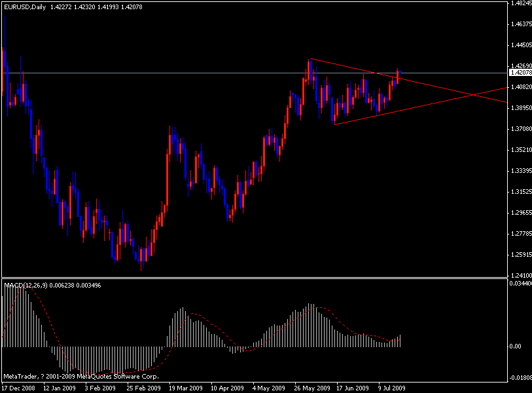Click the 10 Apr 2009 date label
Viewport: 532px width, 393px height.
pyautogui.click(x=227, y=388)
